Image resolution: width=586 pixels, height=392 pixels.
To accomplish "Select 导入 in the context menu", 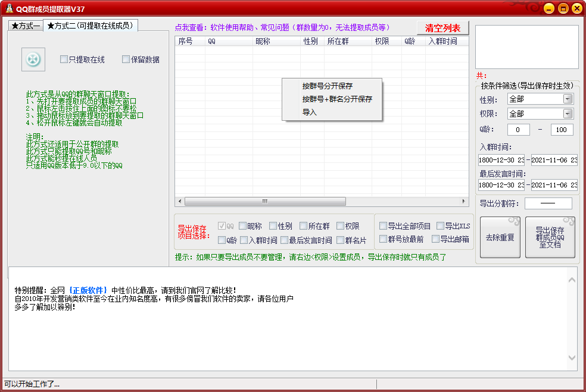I will point(310,112).
